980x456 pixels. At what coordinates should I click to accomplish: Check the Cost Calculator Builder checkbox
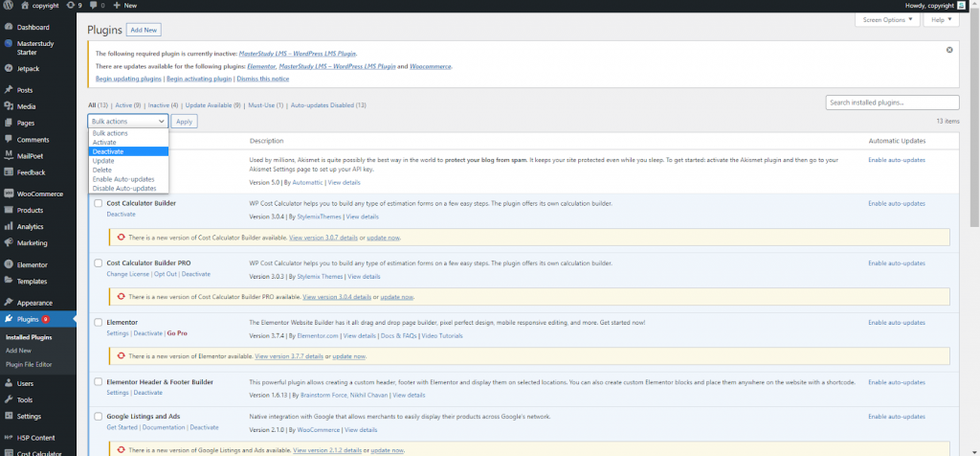pyautogui.click(x=99, y=204)
